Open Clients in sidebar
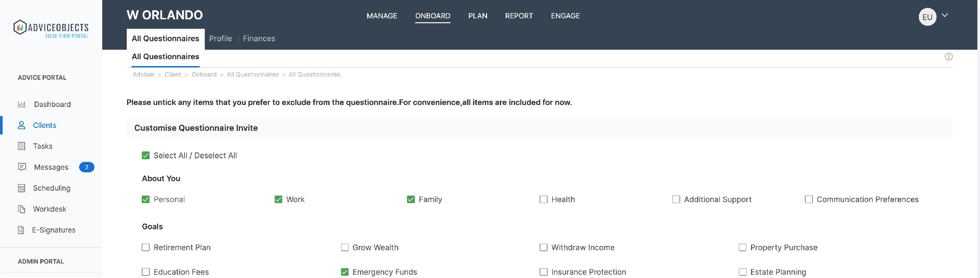 (x=44, y=125)
